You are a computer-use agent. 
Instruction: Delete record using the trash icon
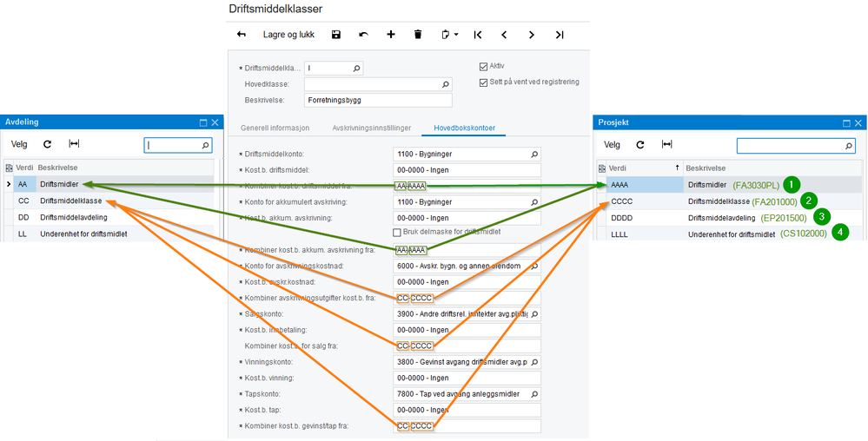(x=418, y=35)
